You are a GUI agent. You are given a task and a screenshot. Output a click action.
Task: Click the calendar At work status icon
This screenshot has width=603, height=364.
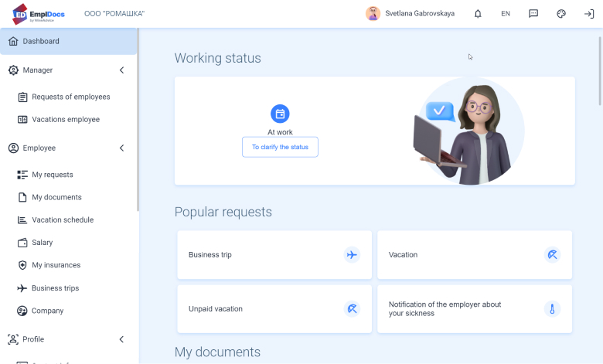(280, 114)
